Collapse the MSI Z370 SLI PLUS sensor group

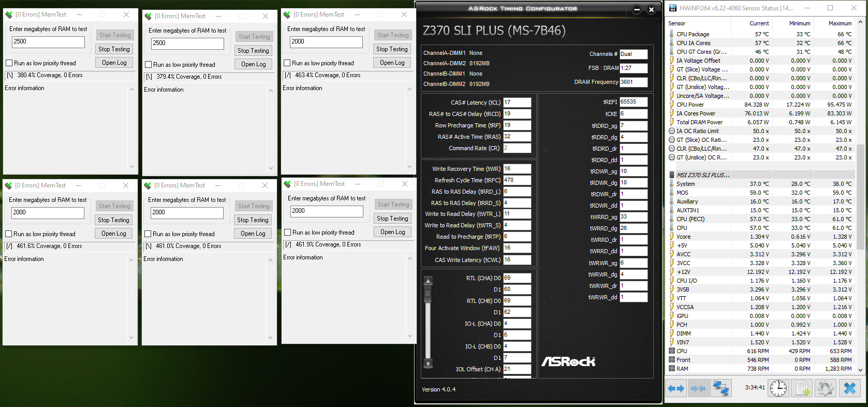click(x=672, y=175)
